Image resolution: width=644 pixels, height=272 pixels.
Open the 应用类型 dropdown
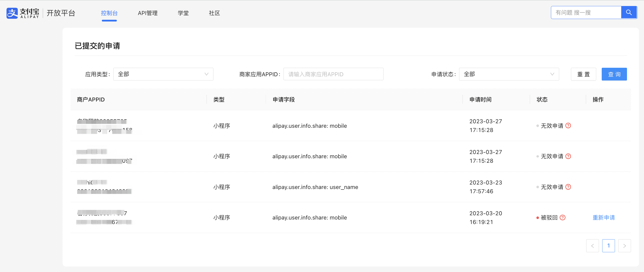(163, 74)
